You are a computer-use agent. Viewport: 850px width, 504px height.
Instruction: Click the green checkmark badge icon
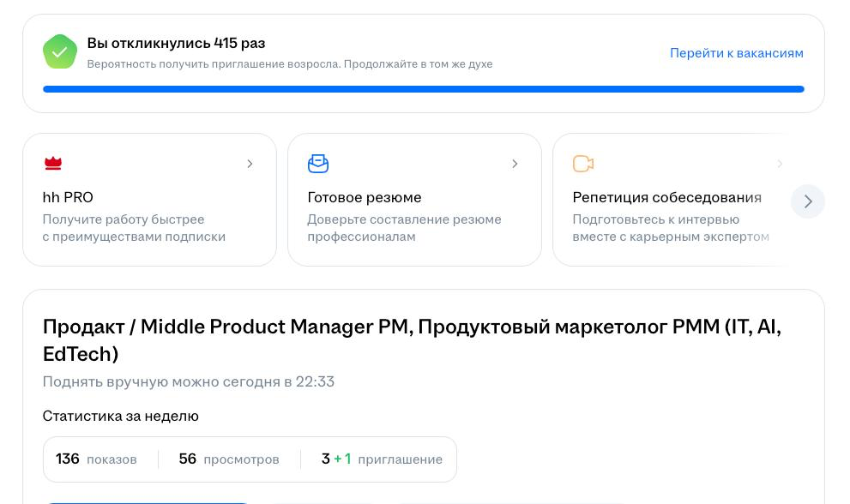coord(60,52)
